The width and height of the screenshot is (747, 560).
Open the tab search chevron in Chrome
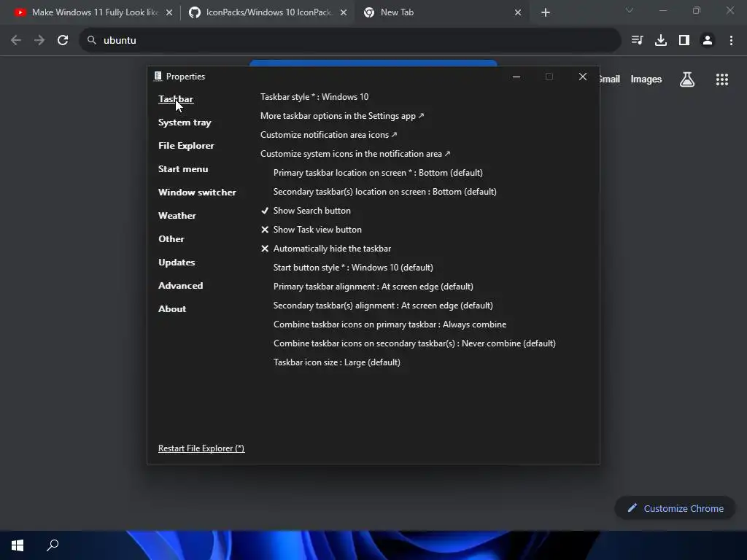(630, 10)
